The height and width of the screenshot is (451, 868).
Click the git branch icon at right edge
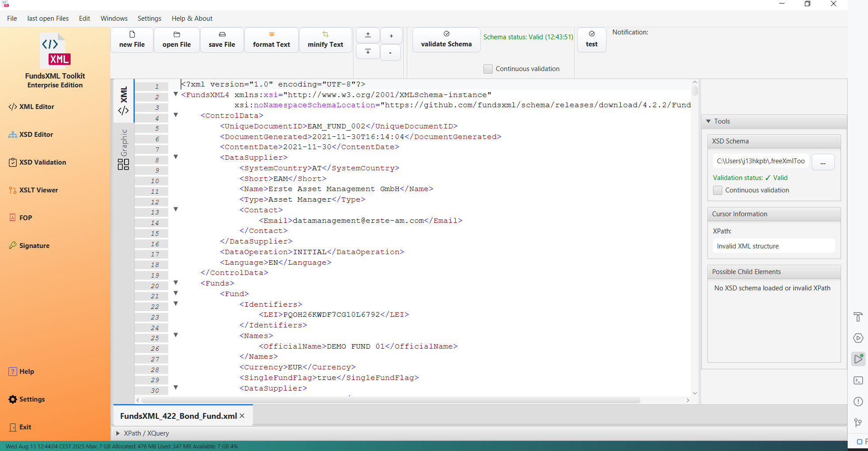[858, 423]
